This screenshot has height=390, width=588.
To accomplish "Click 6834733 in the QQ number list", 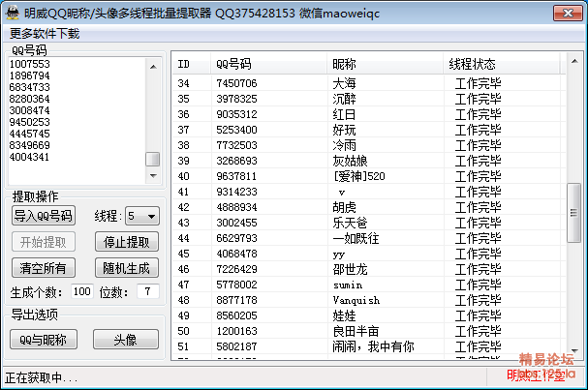I will click(x=30, y=87).
